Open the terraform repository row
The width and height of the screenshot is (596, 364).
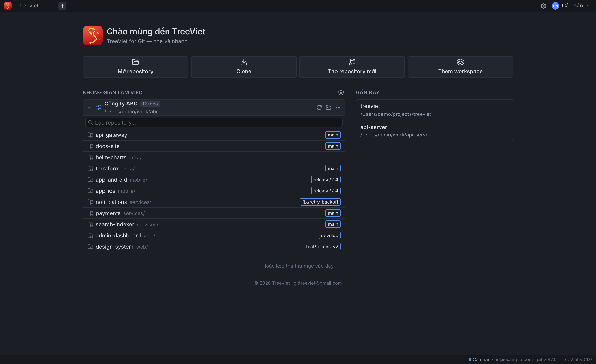tap(214, 169)
